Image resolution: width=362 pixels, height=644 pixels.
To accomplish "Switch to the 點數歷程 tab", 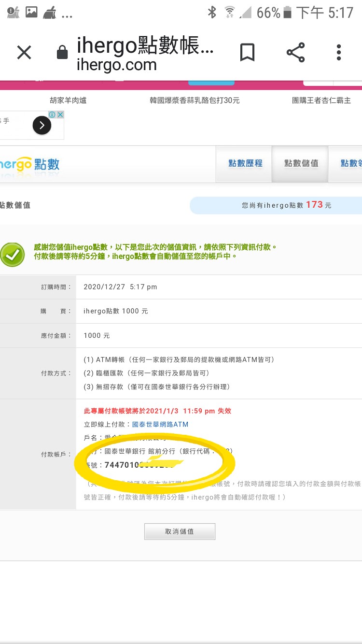I will coord(245,163).
